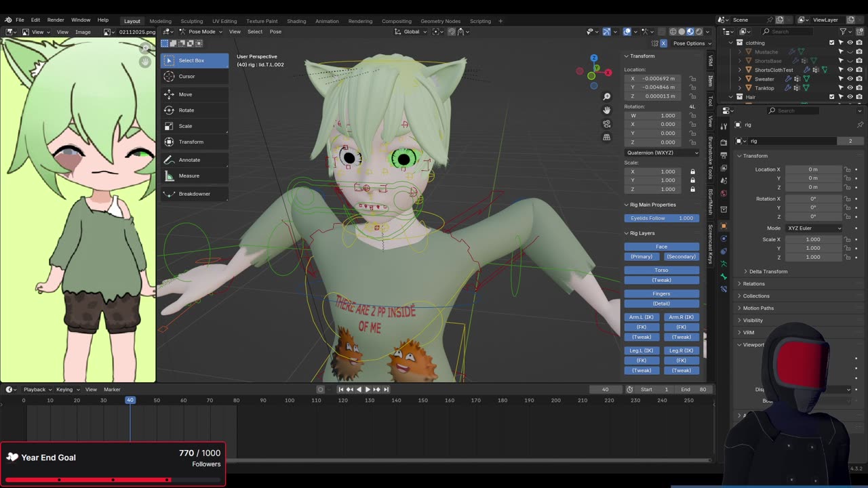Show Mustache via its hidden-eye icon
This screenshot has width=868, height=488.
tap(850, 52)
